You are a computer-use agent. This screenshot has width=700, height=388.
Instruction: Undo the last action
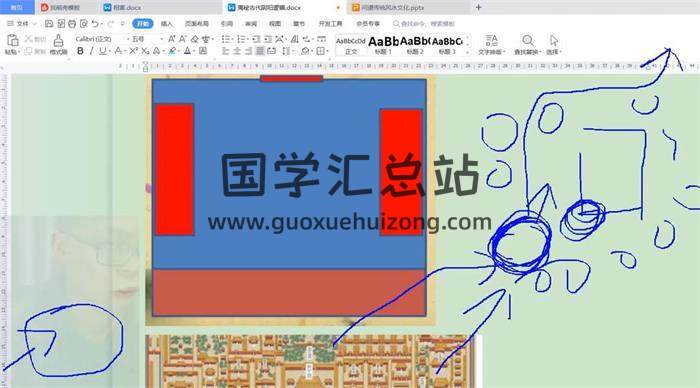[95, 23]
